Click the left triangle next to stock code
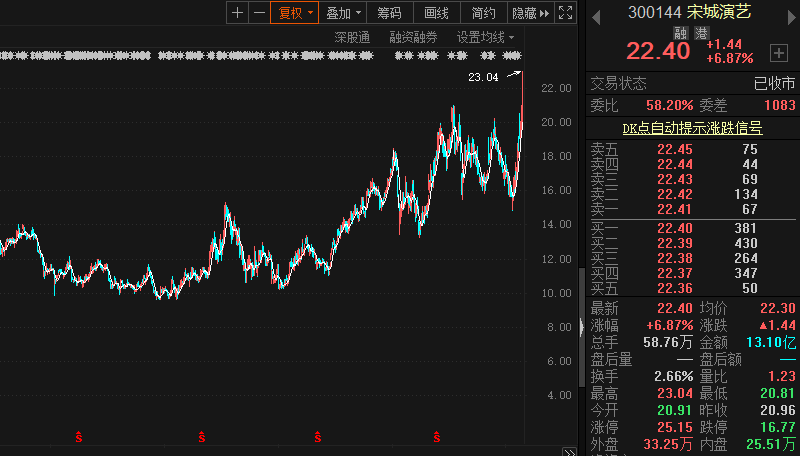The height and width of the screenshot is (456, 800). click(x=597, y=13)
